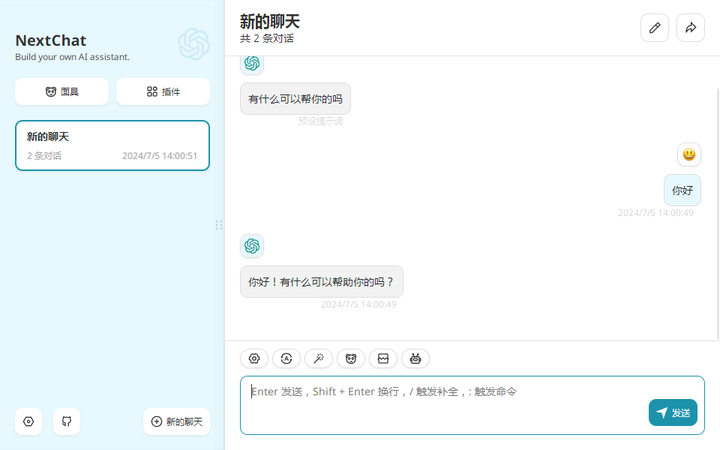
Task: Click the 共 2 条对话 subtitle
Action: point(267,38)
